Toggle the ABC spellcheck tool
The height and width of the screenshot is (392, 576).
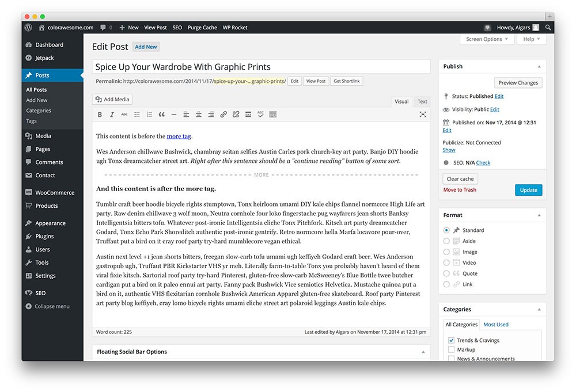(x=260, y=115)
